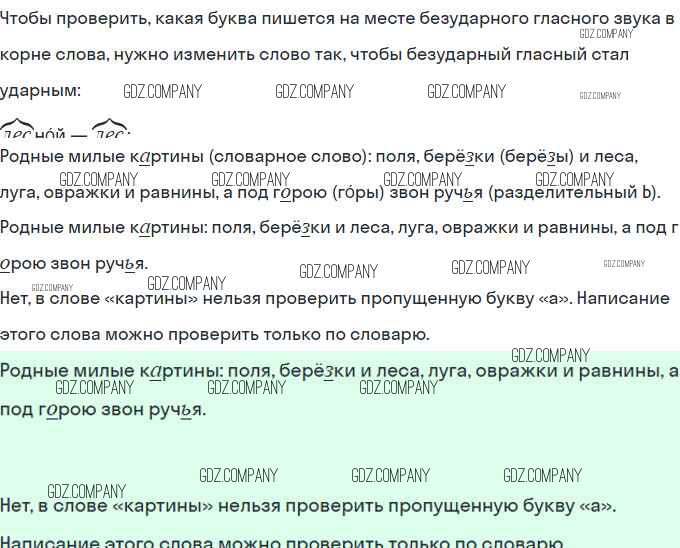Click the GDZ.COMPANY watermark above green block's right side
This screenshot has width=680, height=548.
tap(550, 355)
